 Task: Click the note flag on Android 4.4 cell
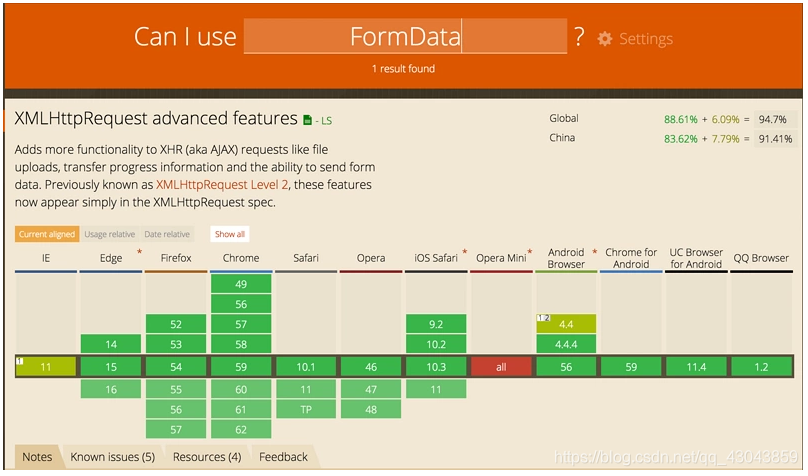pos(544,318)
